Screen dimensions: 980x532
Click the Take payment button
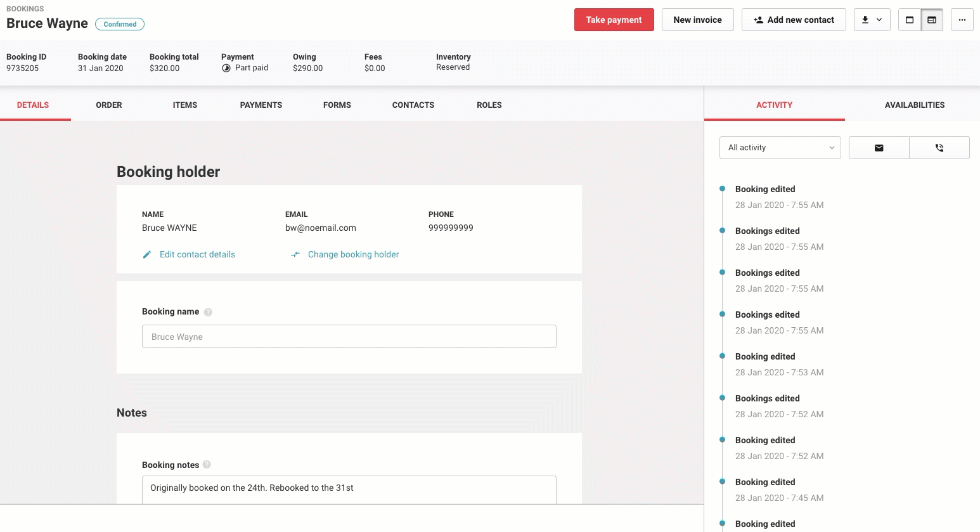[614, 20]
